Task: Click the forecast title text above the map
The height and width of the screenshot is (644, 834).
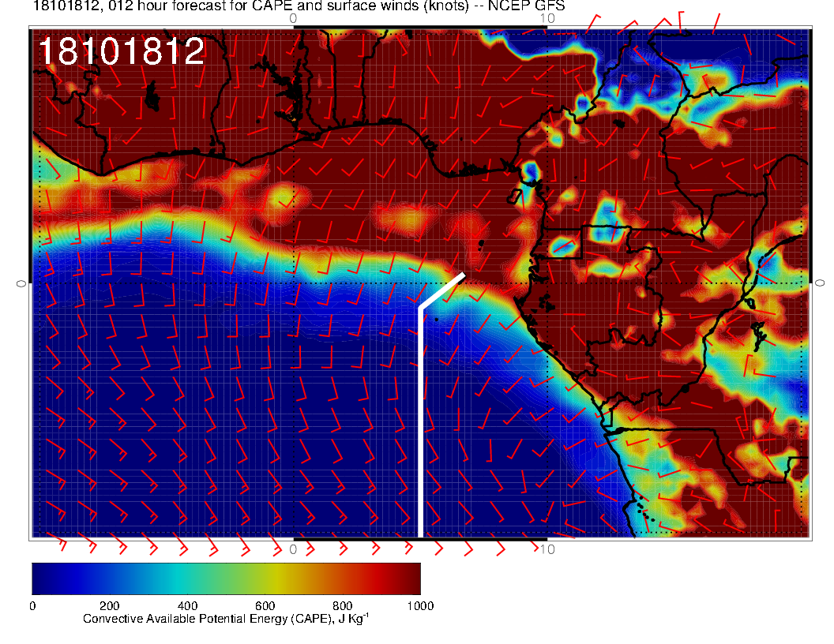Action: click(299, 6)
